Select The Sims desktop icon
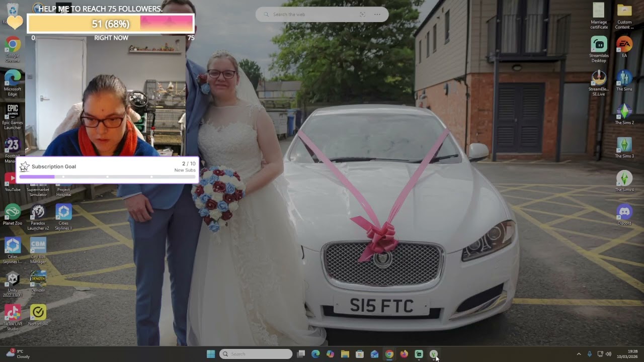 pyautogui.click(x=624, y=81)
